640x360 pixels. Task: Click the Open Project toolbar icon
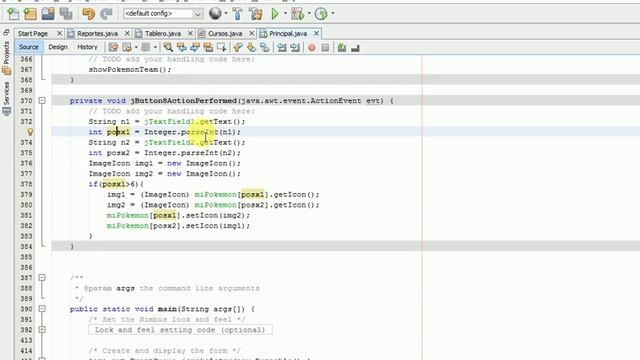pyautogui.click(x=48, y=14)
